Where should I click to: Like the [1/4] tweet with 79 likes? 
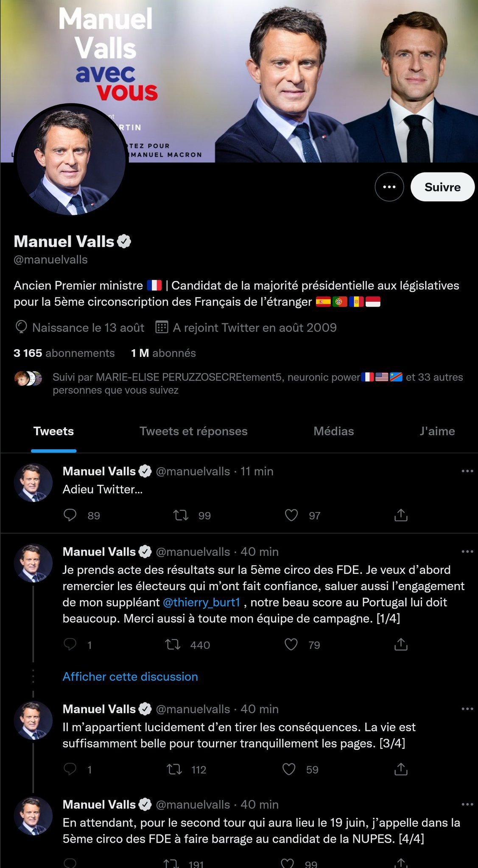[291, 645]
